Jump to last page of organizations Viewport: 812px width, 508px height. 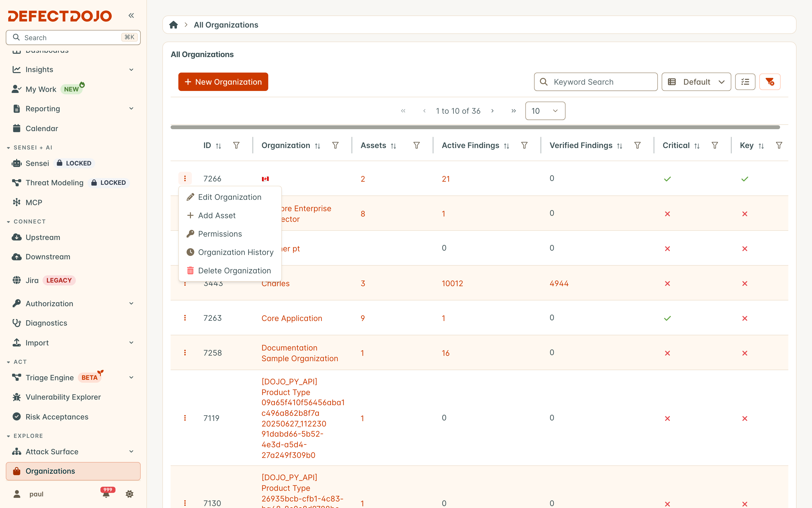pos(513,111)
